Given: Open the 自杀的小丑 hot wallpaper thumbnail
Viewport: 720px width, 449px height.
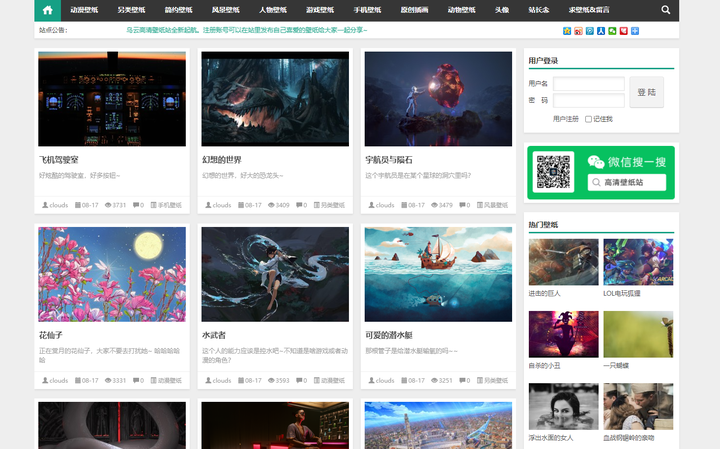Looking at the screenshot, I should [x=563, y=334].
